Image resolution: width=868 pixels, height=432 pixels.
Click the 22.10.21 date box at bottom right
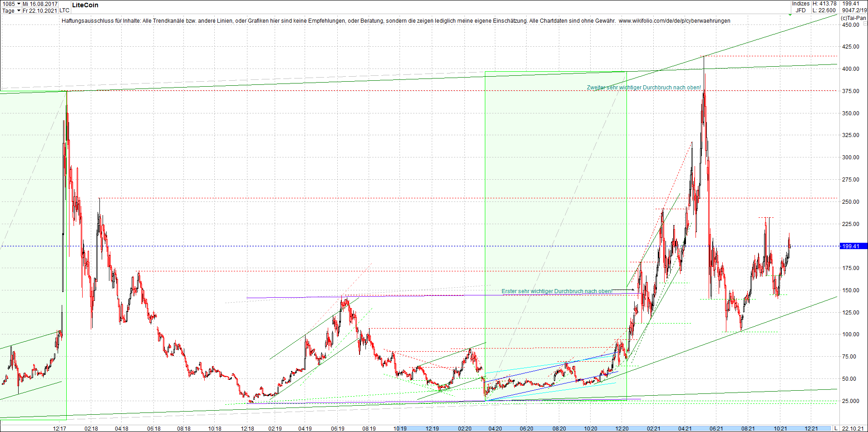tap(853, 428)
